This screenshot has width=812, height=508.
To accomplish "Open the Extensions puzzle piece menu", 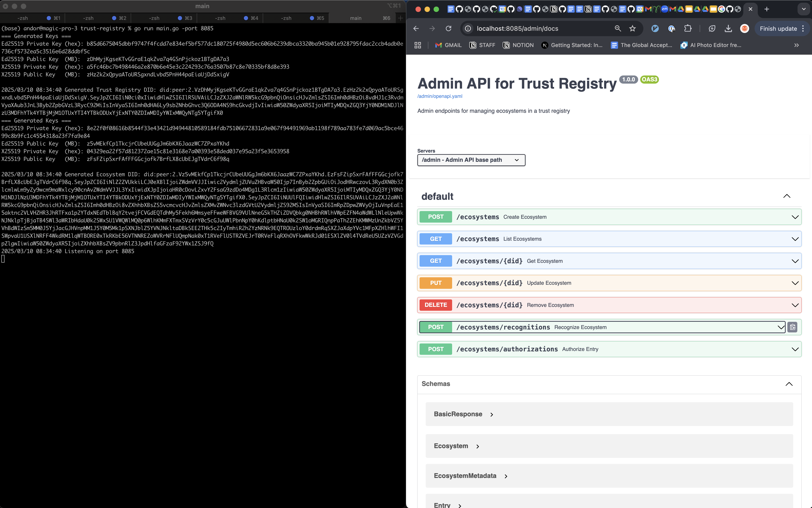I will pyautogui.click(x=688, y=28).
